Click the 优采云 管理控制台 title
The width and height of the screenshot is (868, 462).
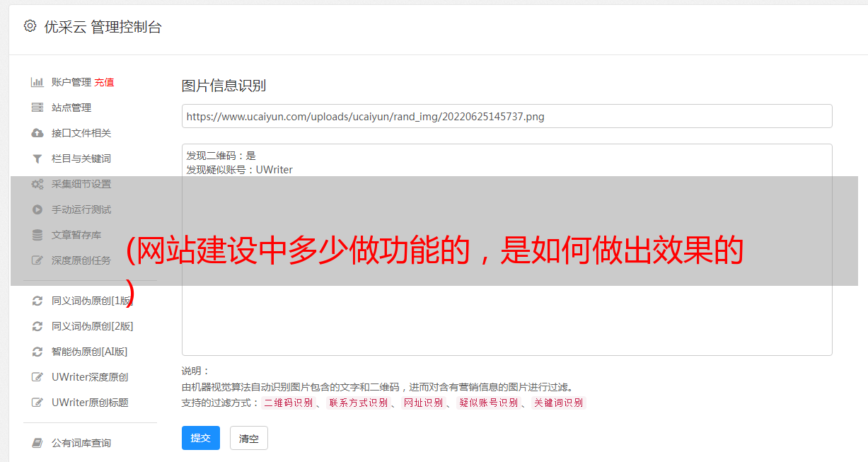[x=103, y=27]
